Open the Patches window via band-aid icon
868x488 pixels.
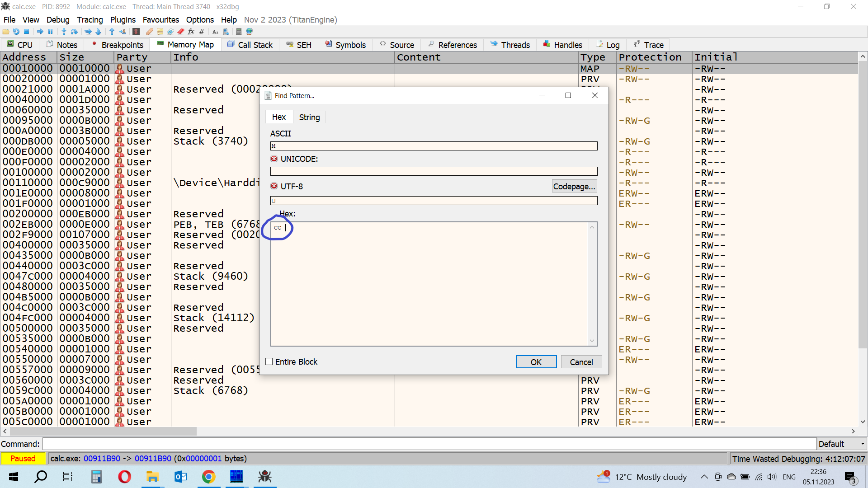(x=149, y=32)
